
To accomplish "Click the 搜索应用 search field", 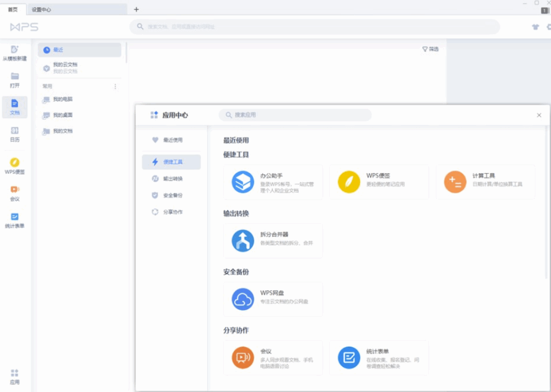I will pyautogui.click(x=295, y=115).
